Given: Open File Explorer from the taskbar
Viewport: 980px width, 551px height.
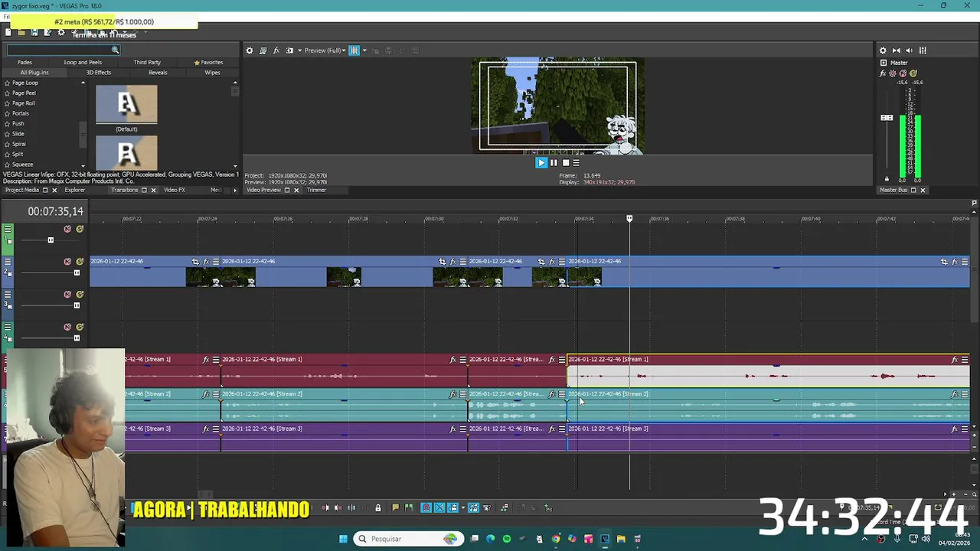Looking at the screenshot, I should [x=621, y=539].
